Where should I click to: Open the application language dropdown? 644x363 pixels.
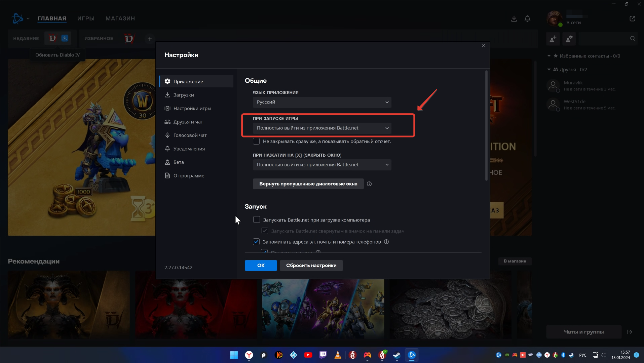click(x=322, y=102)
